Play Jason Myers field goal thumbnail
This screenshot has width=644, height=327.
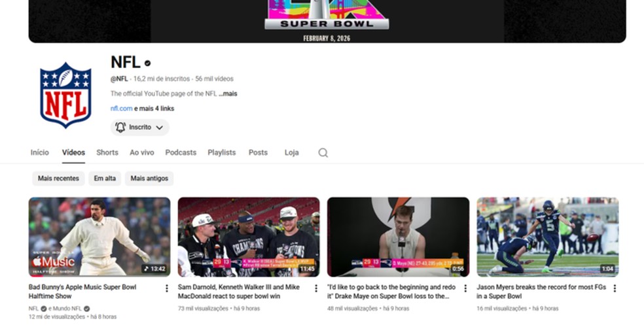coord(548,237)
